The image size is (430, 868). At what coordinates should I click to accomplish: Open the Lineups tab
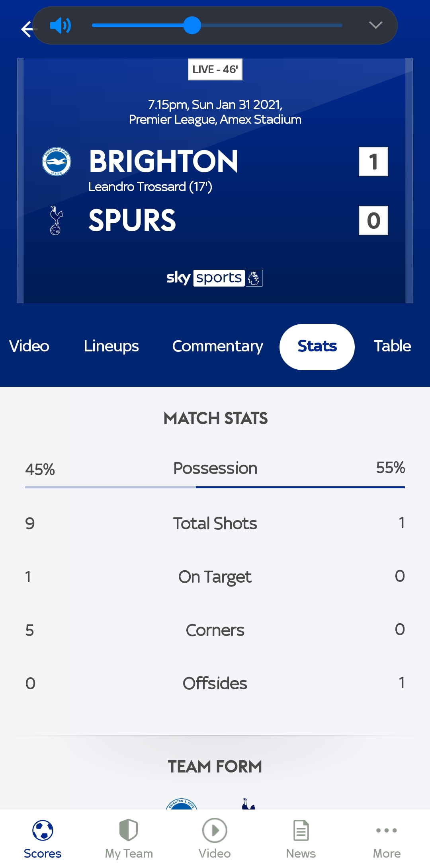[x=111, y=346]
